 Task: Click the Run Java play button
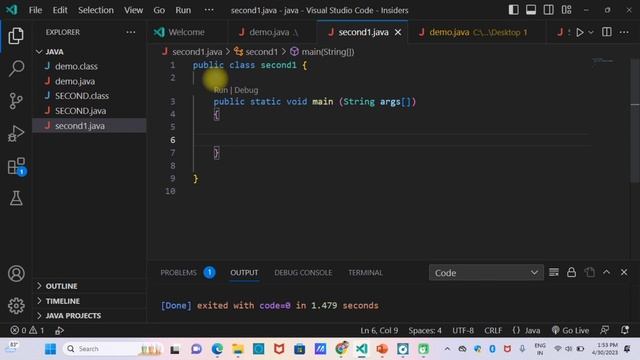point(579,32)
